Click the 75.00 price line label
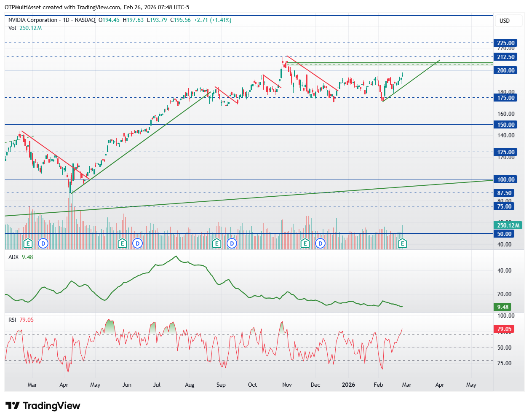Image resolution: width=529 pixels, height=420 pixels. click(x=504, y=206)
